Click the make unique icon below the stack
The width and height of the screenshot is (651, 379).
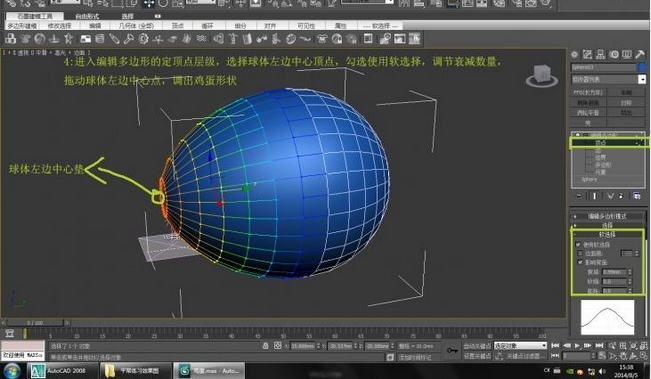pyautogui.click(x=610, y=196)
